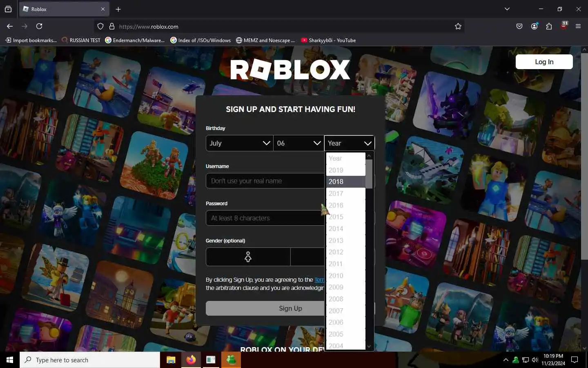Open Sharkyyb0i - YouTube bookmark
Image resolution: width=588 pixels, height=368 pixels.
[328, 40]
